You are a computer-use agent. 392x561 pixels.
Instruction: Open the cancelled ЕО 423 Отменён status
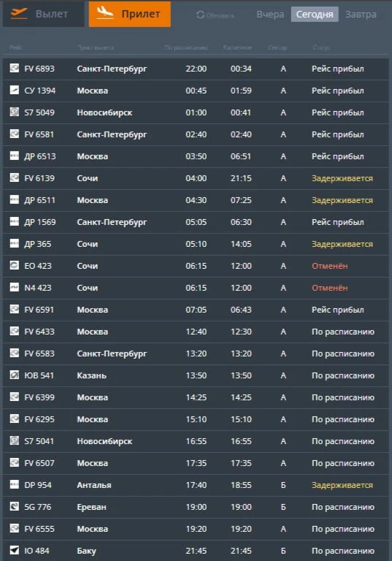329,266
